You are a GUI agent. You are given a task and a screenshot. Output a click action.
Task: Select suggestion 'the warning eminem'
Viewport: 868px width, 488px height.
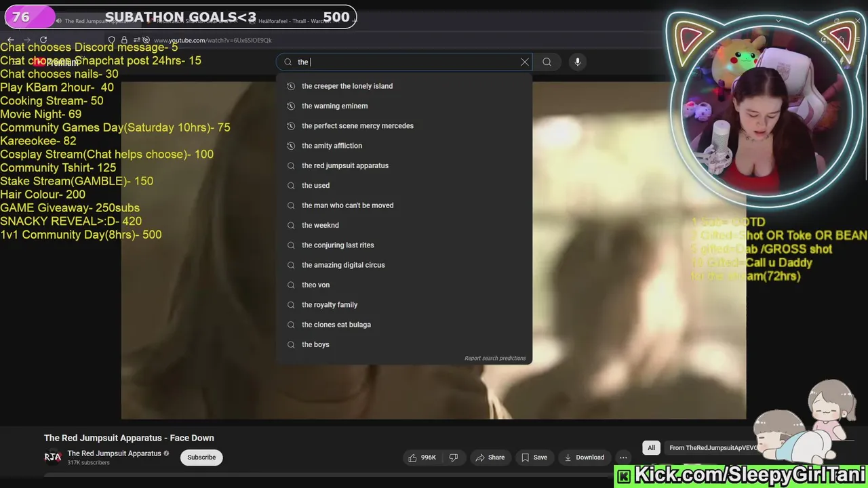[404, 106]
